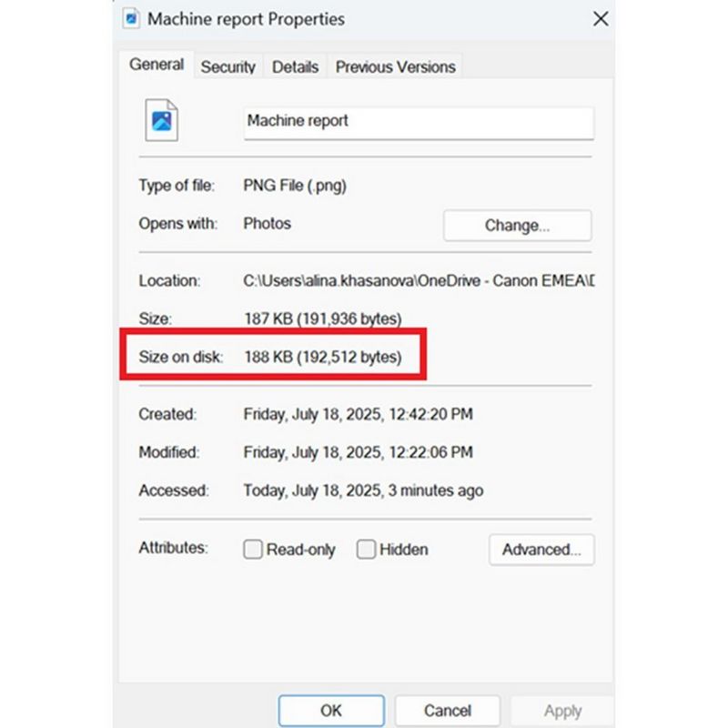
Task: Click the Machine report file name field
Action: (x=419, y=121)
